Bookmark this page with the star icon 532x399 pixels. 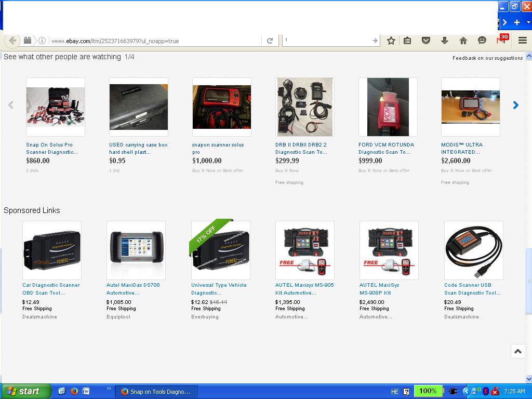(391, 41)
